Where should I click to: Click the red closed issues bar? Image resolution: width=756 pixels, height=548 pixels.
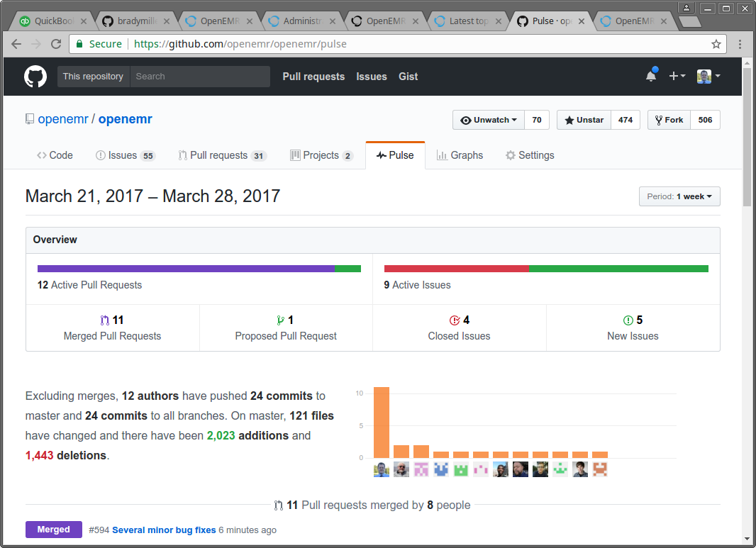[457, 269]
